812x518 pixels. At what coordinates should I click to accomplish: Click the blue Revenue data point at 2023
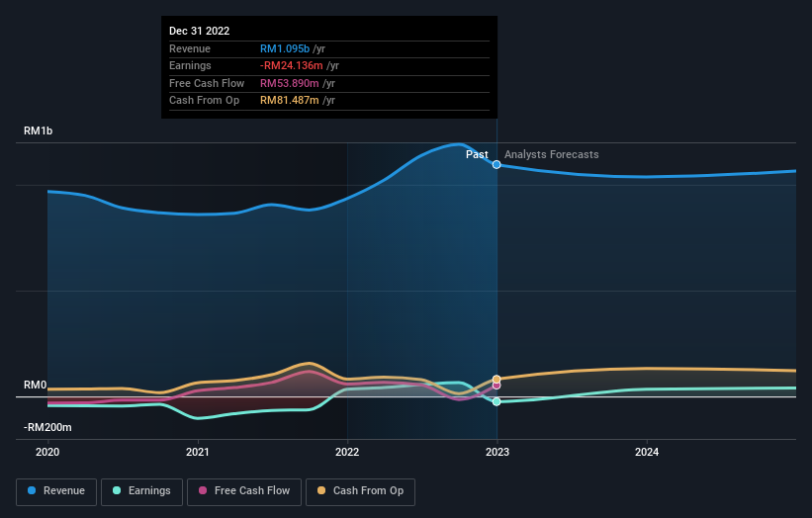(496, 164)
